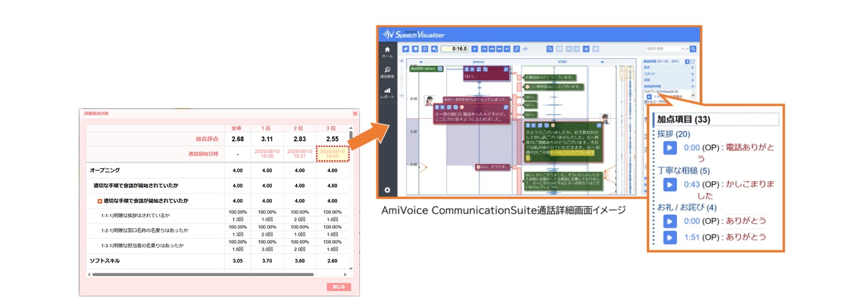The width and height of the screenshot is (868, 305).
Task: Play the 0:43 かしこまりました clip
Action: tap(669, 184)
